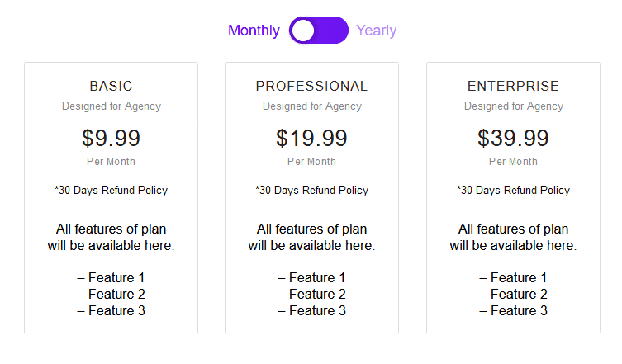Click the $39.99 price
This screenshot has width=622, height=364.
[x=513, y=138]
